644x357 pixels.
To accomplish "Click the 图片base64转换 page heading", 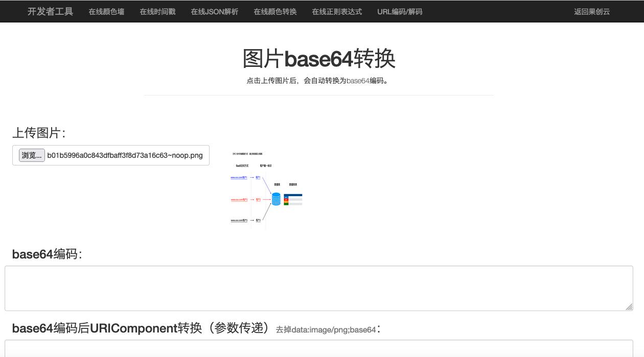I will coord(321,58).
